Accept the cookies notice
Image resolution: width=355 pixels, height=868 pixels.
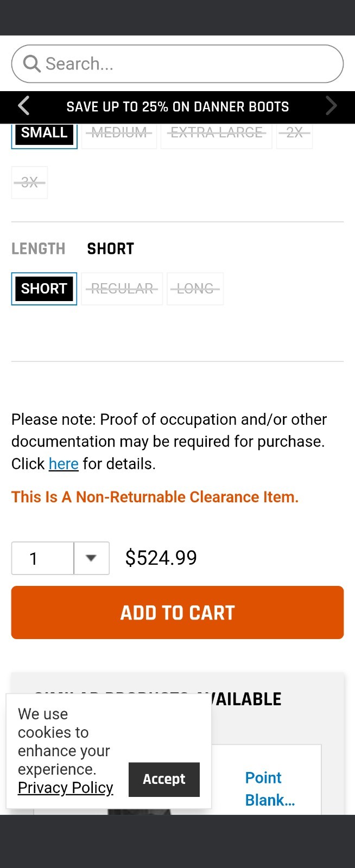[164, 780]
